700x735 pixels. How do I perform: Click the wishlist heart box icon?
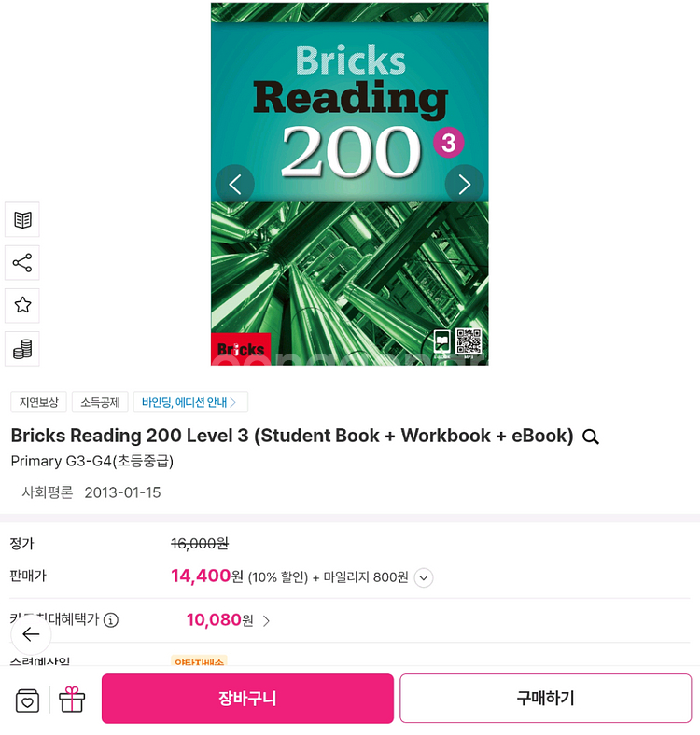coord(27,700)
